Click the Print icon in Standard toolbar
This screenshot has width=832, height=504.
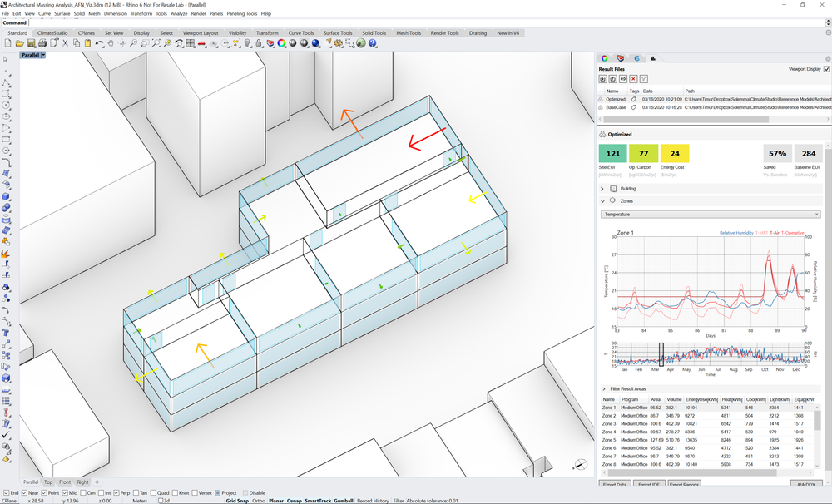pos(42,43)
